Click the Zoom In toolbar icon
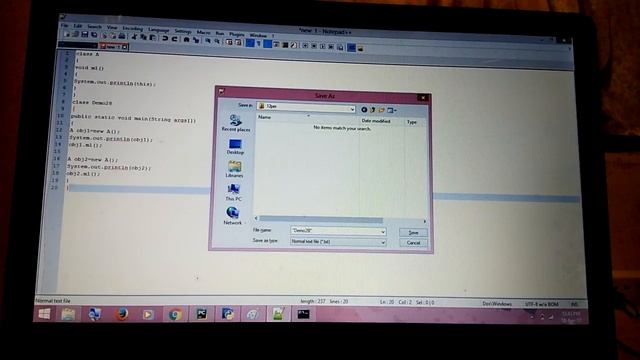 click(x=207, y=41)
